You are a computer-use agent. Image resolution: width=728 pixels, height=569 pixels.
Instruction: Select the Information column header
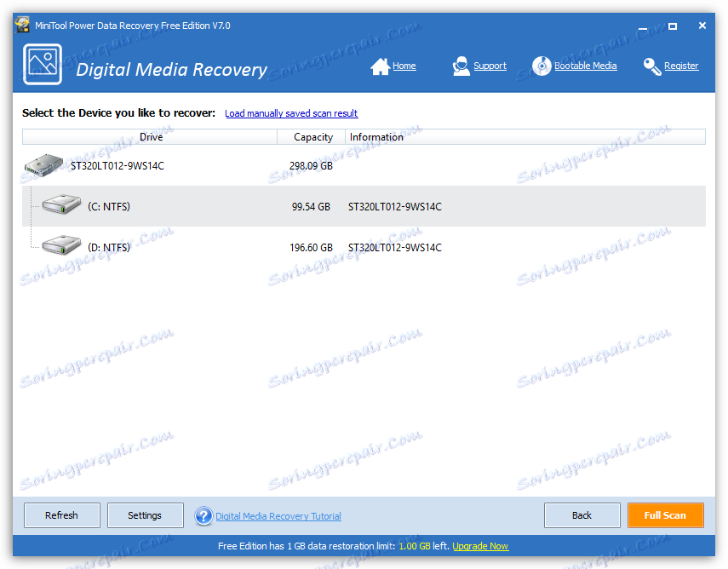[525, 137]
